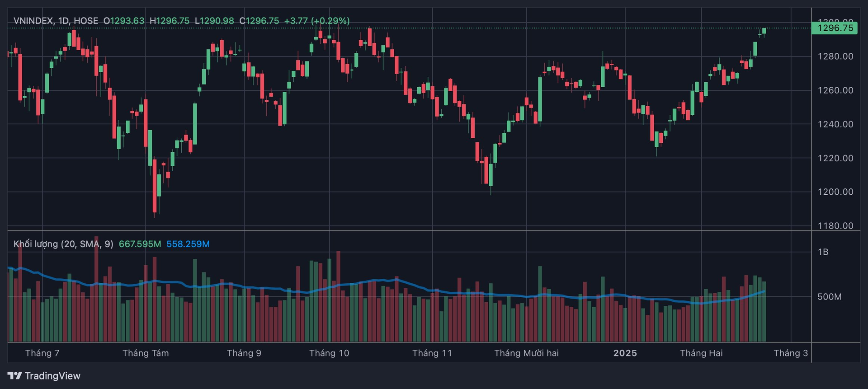The width and height of the screenshot is (868, 389).
Task: Click the Khối lượng (20, SMA, 9) indicator label
Action: point(63,244)
